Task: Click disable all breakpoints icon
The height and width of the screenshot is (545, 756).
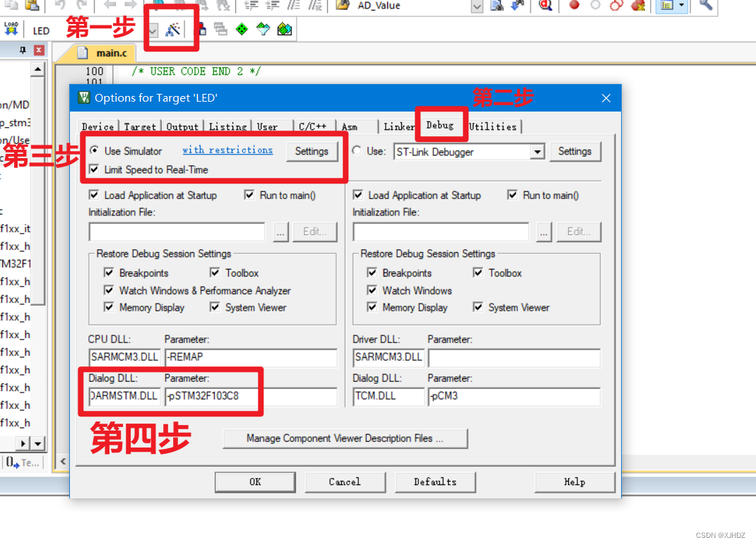Action: 617,6
